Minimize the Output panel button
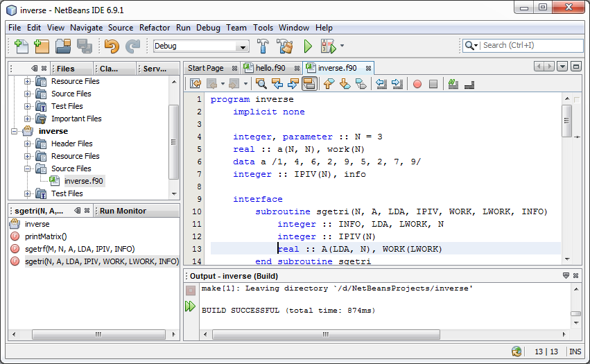The height and width of the screenshot is (364, 590). [x=566, y=275]
